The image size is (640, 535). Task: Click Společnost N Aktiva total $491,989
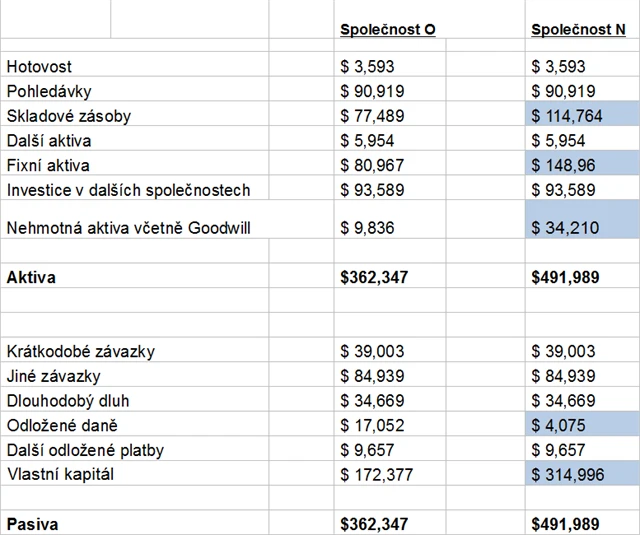click(x=566, y=278)
